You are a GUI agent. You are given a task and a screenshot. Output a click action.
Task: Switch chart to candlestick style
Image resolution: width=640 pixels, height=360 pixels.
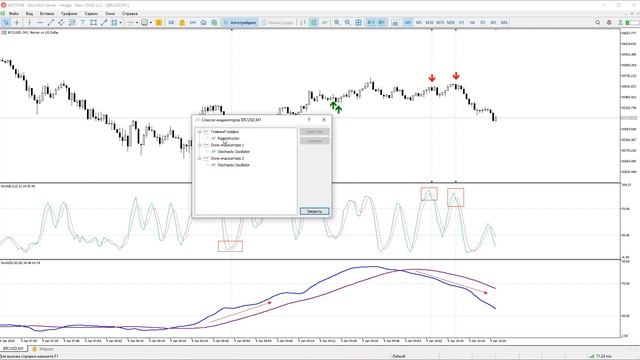313,22
